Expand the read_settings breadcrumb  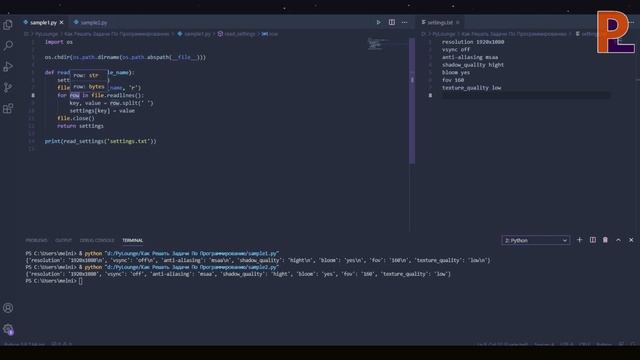[x=236, y=34]
